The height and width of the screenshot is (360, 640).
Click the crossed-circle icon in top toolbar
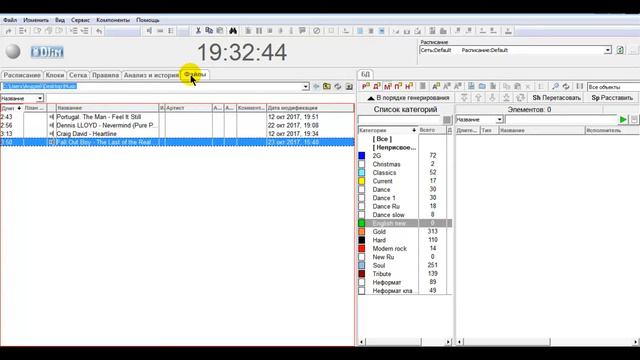(316, 31)
